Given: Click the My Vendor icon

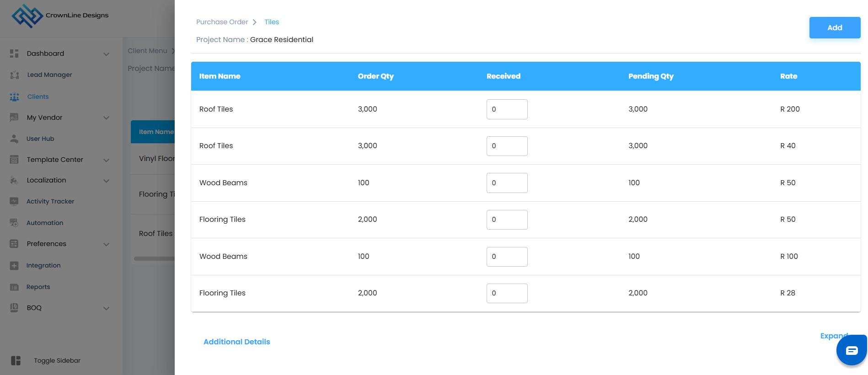Looking at the screenshot, I should [14, 118].
